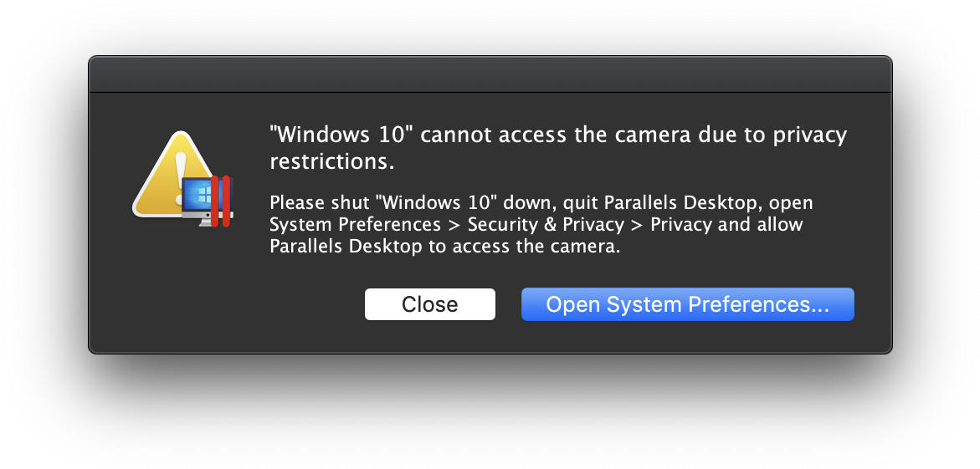This screenshot has height=469, width=980.
Task: Click the word "restrictions." in the heading
Action: pyautogui.click(x=332, y=161)
